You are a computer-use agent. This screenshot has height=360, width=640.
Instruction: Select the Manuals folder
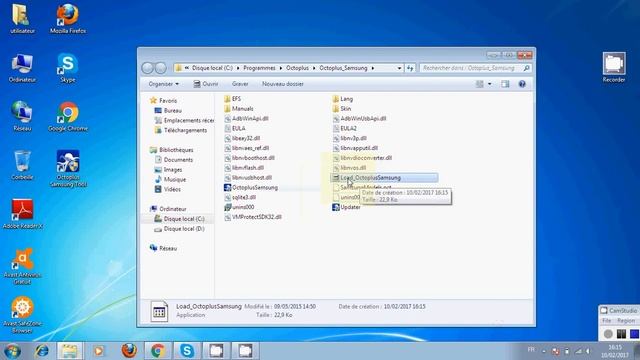239,109
